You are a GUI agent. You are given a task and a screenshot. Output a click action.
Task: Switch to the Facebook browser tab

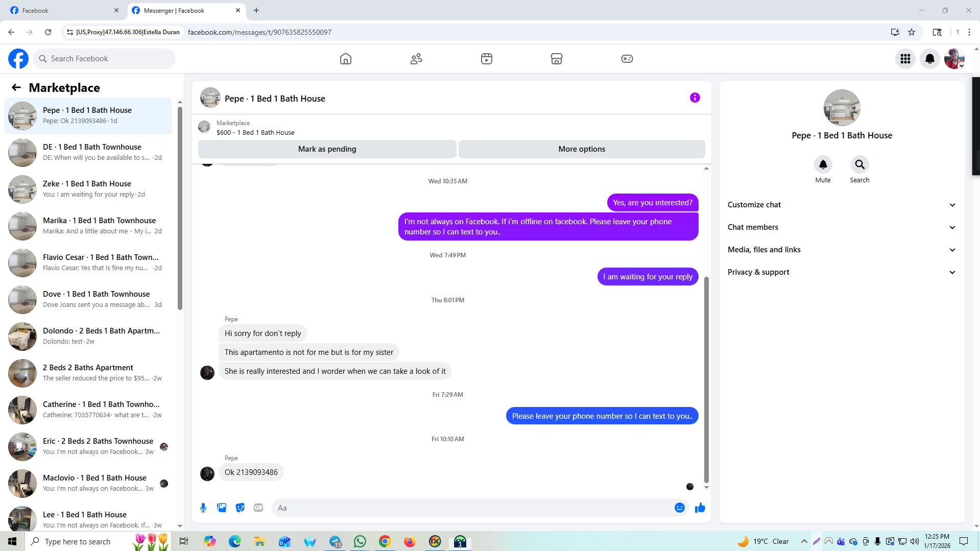pos(64,10)
